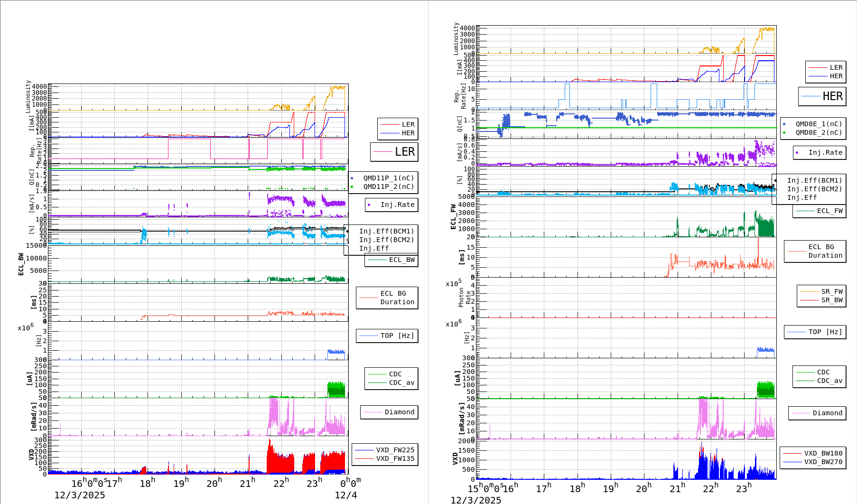
Task: Click the VXD_FW135 red legend line
Action: click(x=364, y=459)
